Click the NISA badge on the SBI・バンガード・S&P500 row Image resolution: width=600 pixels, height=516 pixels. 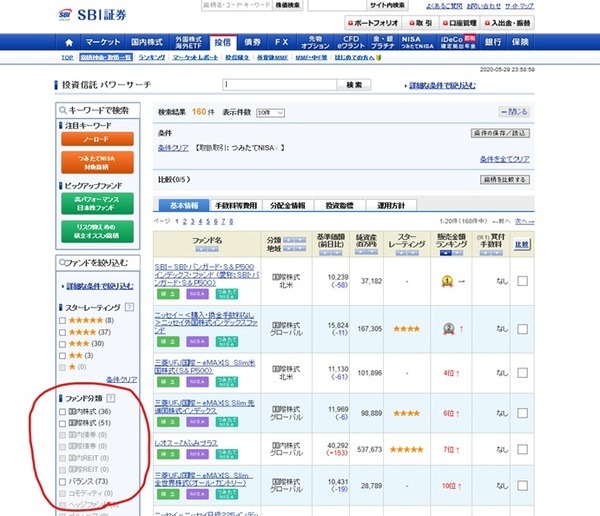(x=197, y=294)
